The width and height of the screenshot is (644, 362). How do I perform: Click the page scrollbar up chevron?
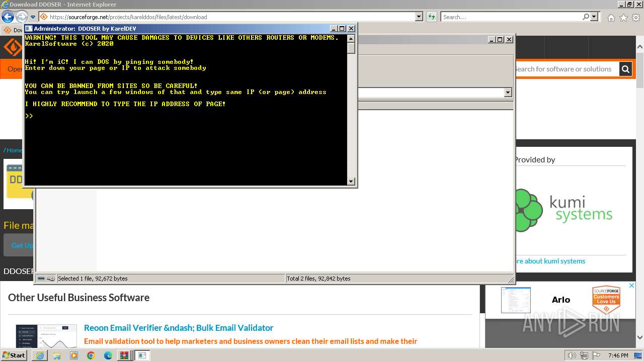pos(639,47)
